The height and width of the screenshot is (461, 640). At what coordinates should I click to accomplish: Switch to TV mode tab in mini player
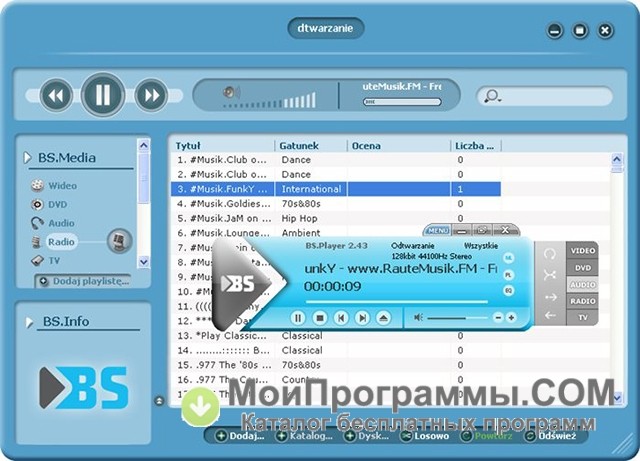click(582, 317)
